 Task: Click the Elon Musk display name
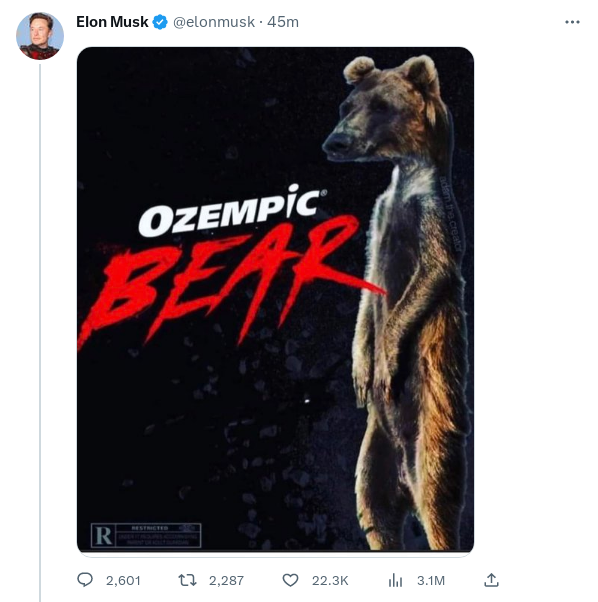[x=112, y=22]
